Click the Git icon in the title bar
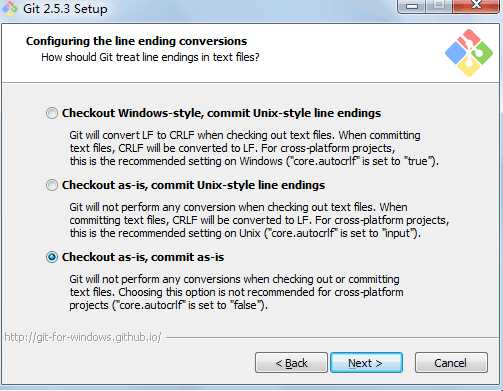Screen dimensions: 503x391 pos(9,8)
